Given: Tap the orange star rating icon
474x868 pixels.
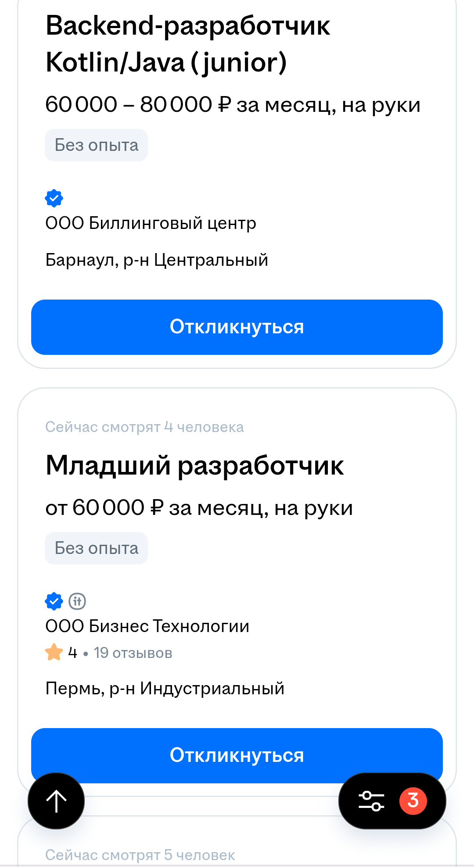Looking at the screenshot, I should click(54, 652).
